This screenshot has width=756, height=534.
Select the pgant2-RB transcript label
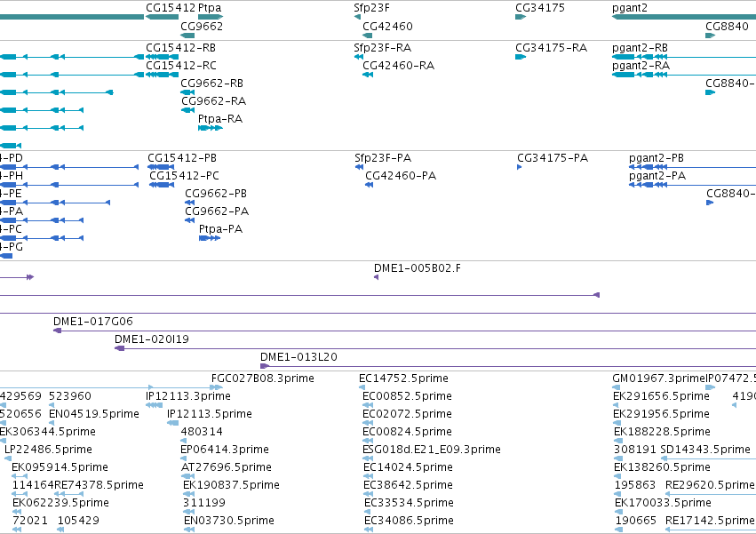coord(641,48)
